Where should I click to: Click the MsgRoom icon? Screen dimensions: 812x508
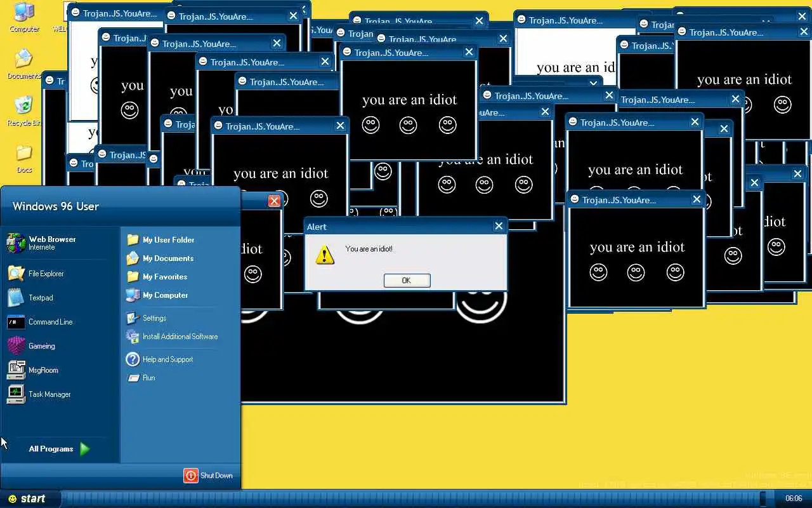(x=16, y=370)
